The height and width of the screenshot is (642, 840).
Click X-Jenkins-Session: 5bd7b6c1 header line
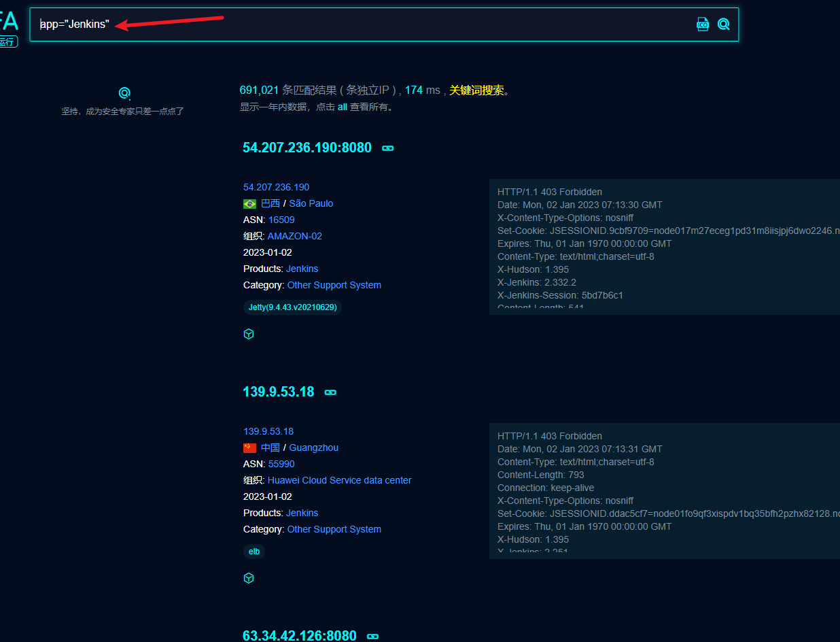click(560, 295)
